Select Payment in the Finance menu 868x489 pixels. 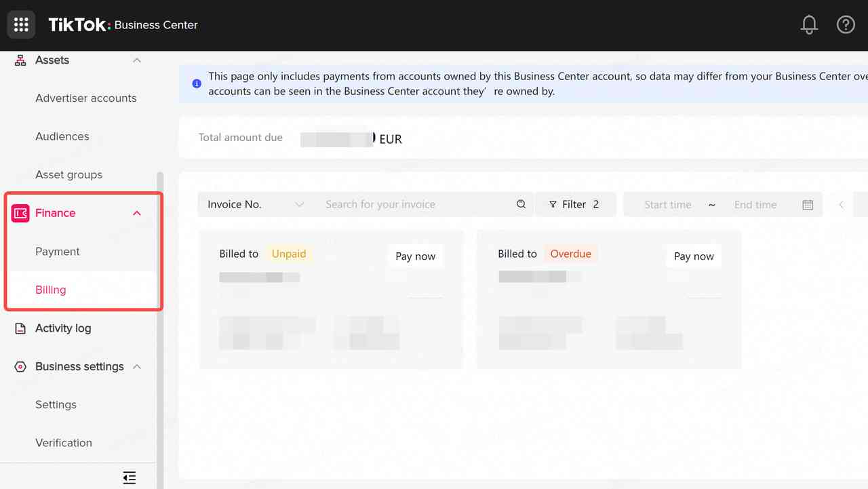coord(57,251)
